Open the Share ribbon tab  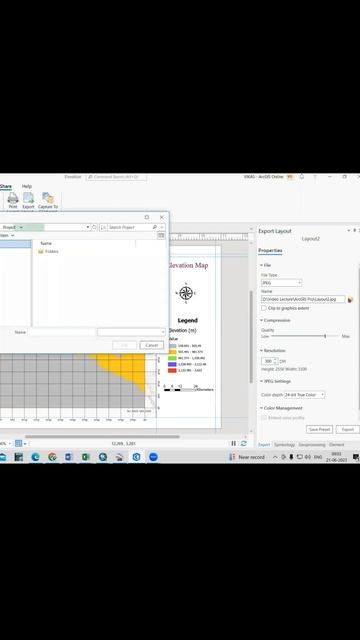[x=5, y=187]
